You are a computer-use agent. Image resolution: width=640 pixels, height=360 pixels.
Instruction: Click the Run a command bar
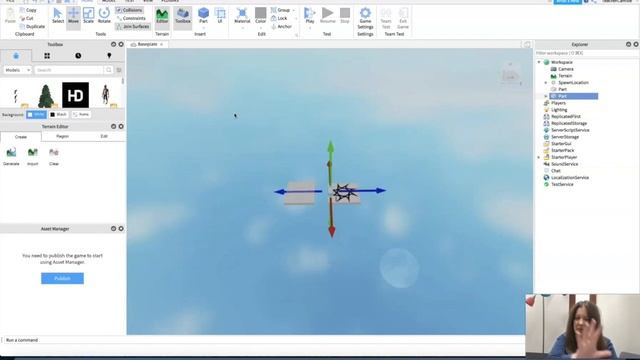(263, 340)
